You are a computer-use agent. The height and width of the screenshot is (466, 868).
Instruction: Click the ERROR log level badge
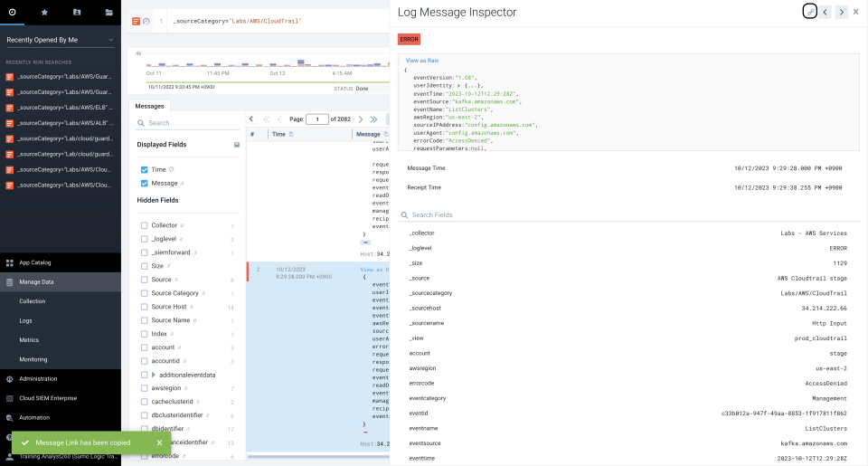(409, 39)
